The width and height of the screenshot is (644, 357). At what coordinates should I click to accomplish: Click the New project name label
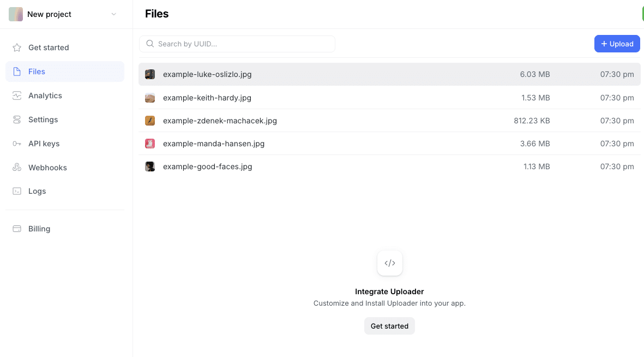(x=49, y=14)
